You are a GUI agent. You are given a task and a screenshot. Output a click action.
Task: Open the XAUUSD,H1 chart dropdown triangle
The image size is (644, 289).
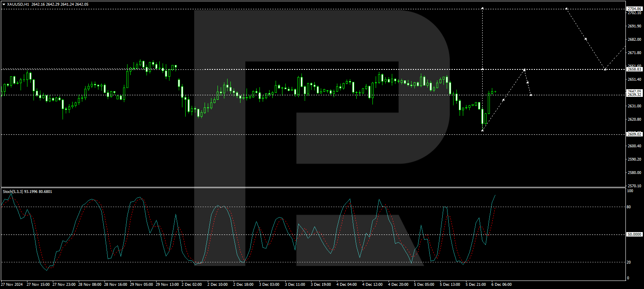coord(4,4)
